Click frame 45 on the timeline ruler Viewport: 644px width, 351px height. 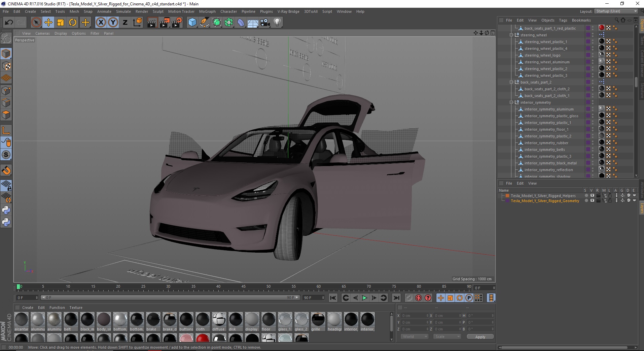pyautogui.click(x=243, y=287)
